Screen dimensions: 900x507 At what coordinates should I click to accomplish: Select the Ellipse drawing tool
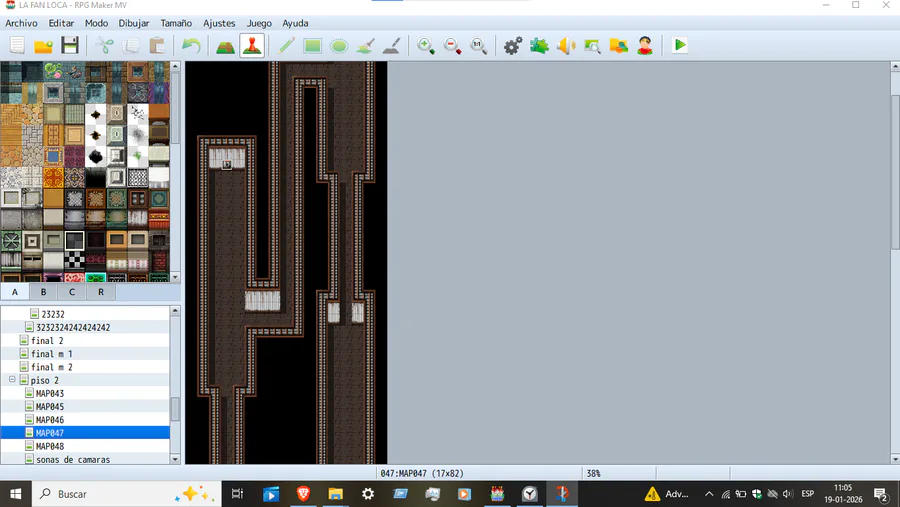tap(339, 45)
